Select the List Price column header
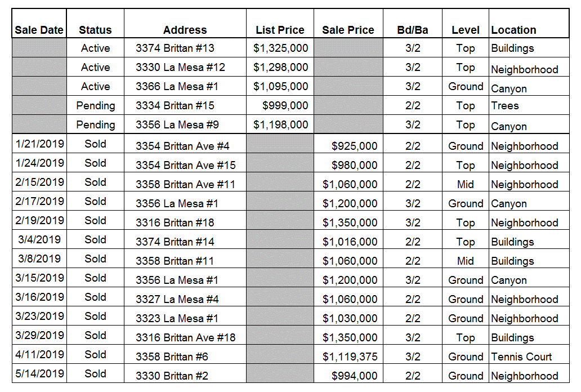This screenshot has width=581, height=392. click(280, 30)
